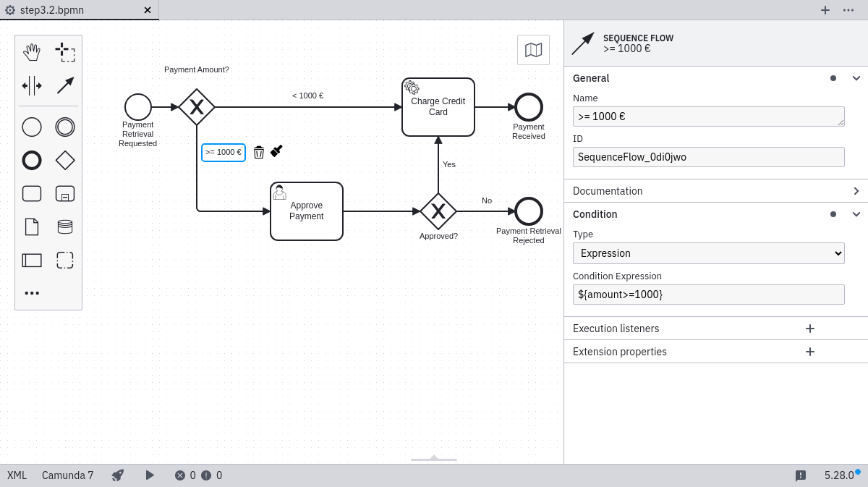The image size is (868, 487).
Task: Open more palette tools (three dots)
Action: click(32, 293)
